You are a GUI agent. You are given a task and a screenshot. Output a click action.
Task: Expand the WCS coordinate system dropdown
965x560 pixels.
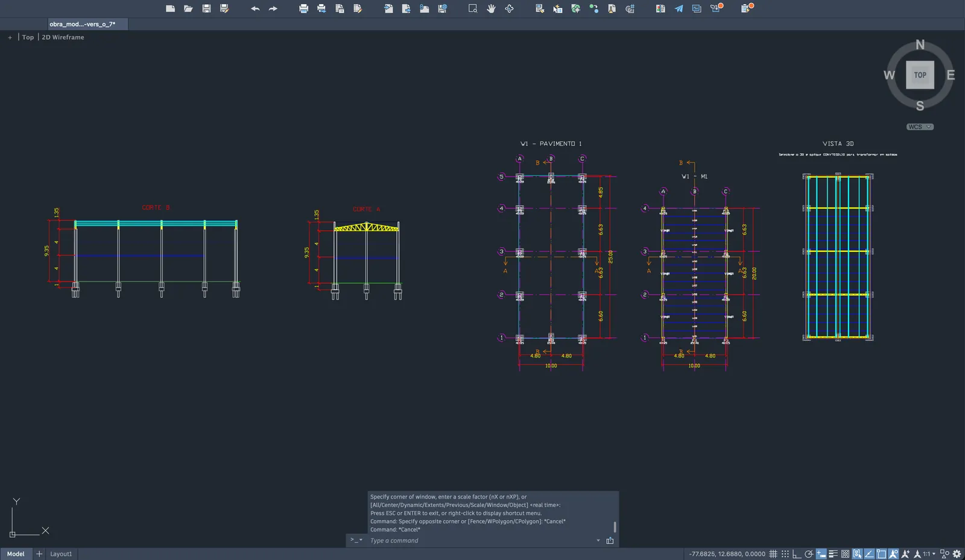[920, 127]
